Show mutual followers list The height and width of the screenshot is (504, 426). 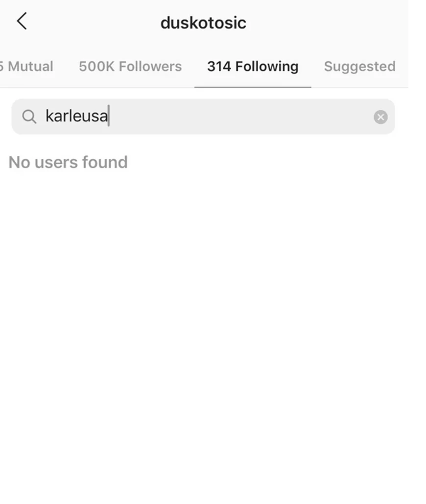[27, 67]
